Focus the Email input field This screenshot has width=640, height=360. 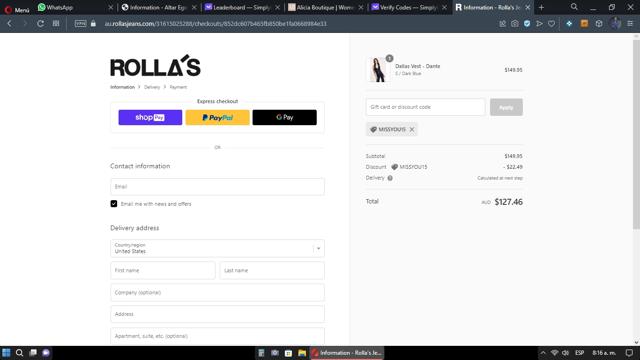point(218,187)
